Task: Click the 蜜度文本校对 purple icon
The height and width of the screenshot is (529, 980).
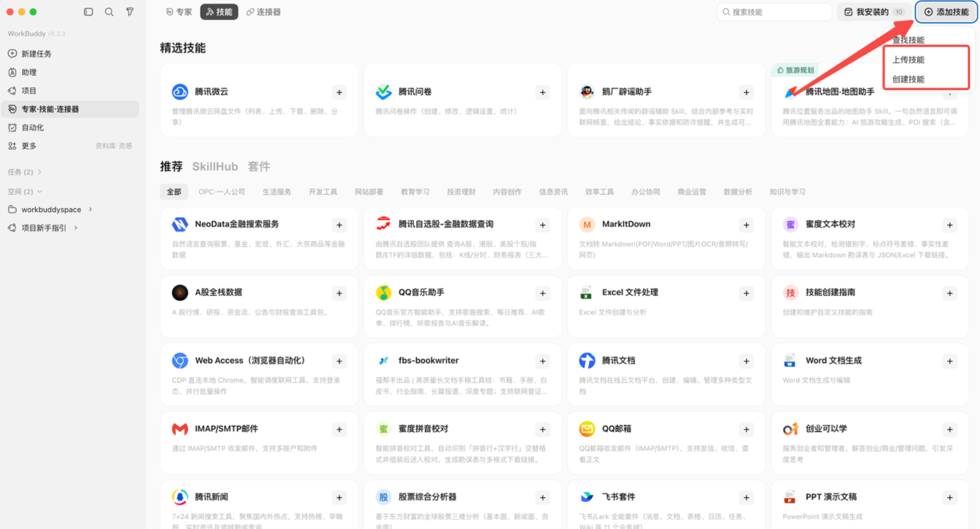Action: 791,224
